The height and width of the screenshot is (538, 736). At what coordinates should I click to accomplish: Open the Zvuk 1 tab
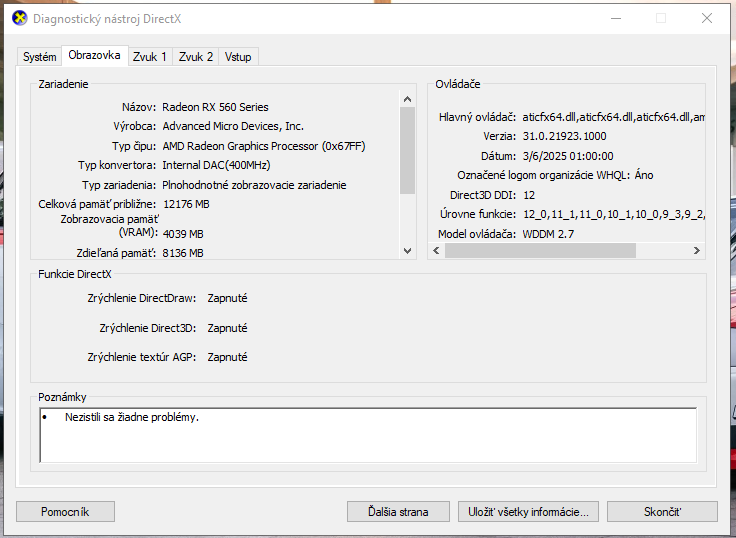pyautogui.click(x=150, y=57)
